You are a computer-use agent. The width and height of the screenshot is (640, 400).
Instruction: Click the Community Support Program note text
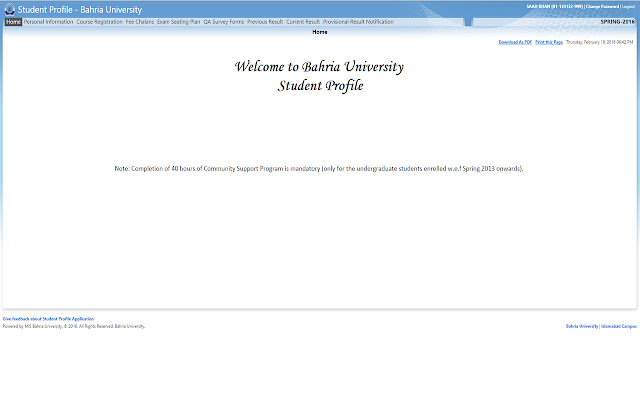(x=319, y=169)
